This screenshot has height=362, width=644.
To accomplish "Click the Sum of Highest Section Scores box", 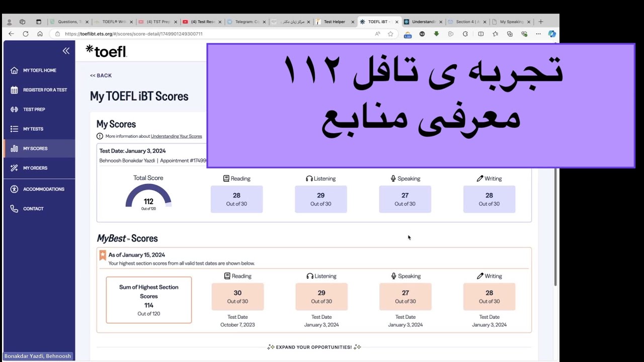I will coord(149,300).
